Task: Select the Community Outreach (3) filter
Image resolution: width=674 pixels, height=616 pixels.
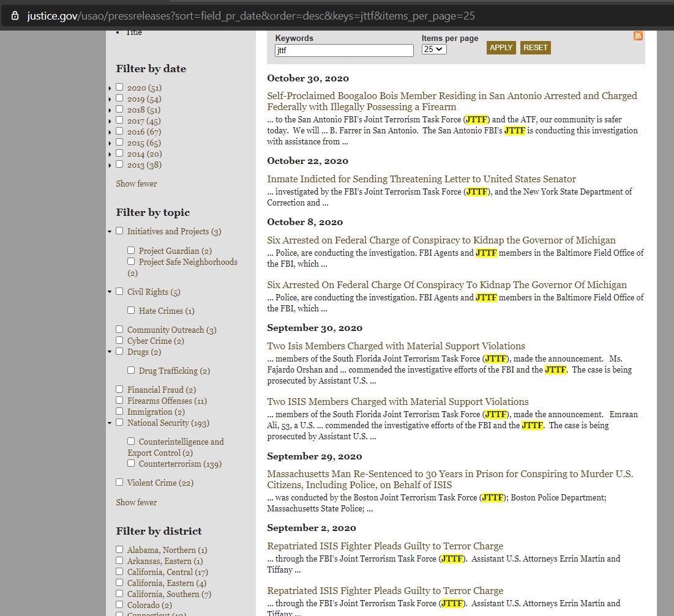Action: click(x=119, y=330)
